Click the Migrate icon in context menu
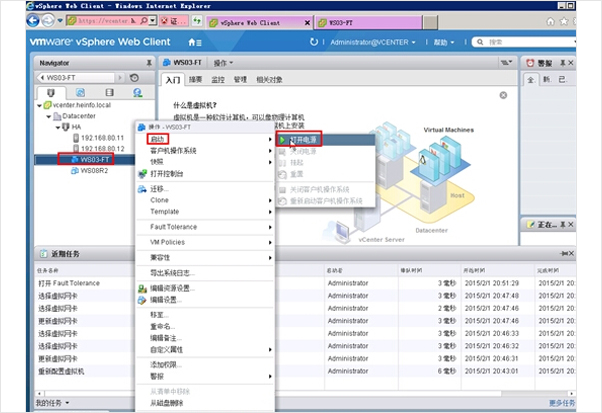Screen dimensions: 602x413 (142, 189)
